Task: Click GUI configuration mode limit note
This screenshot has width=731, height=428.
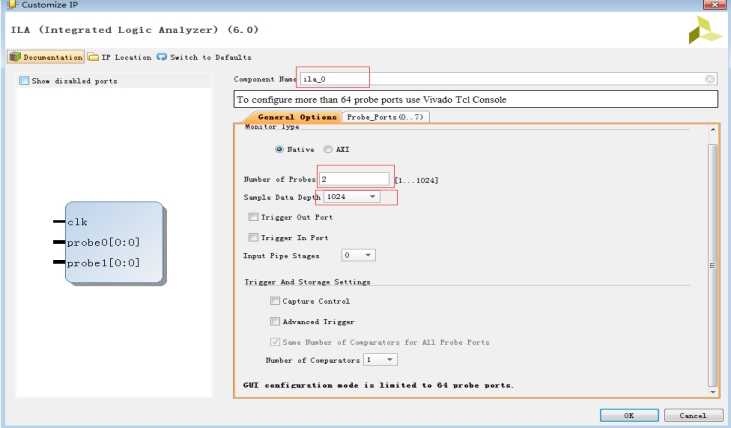Action: click(378, 385)
